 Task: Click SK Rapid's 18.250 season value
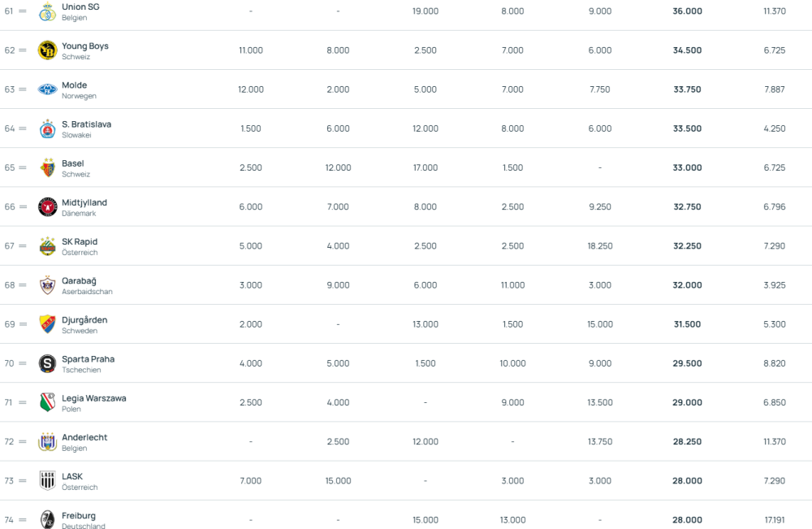tap(600, 246)
